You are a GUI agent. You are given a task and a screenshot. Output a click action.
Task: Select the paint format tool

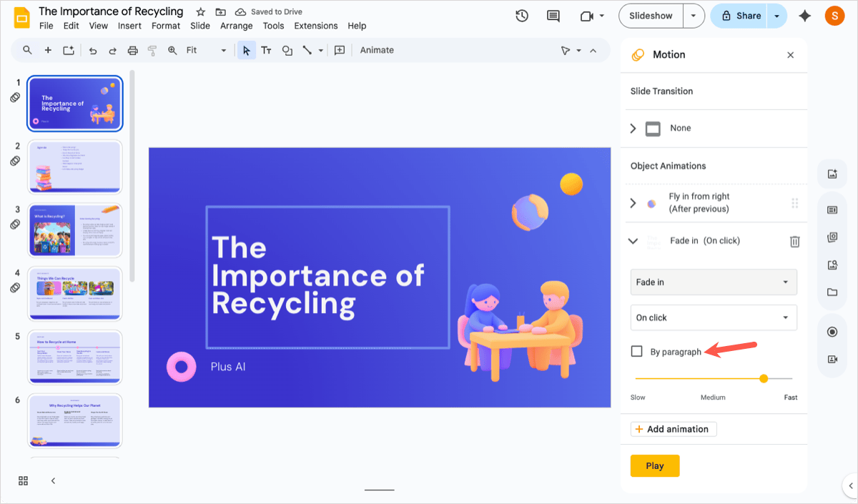pos(152,50)
